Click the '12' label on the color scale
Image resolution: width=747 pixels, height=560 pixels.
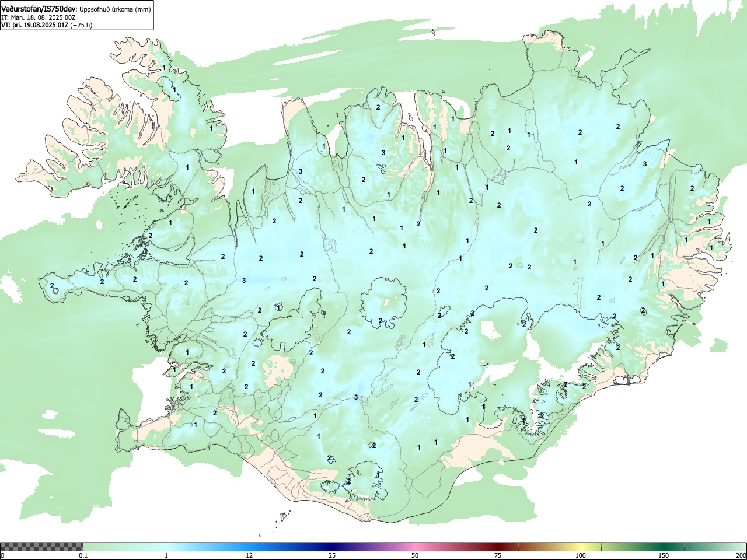pyautogui.click(x=249, y=555)
